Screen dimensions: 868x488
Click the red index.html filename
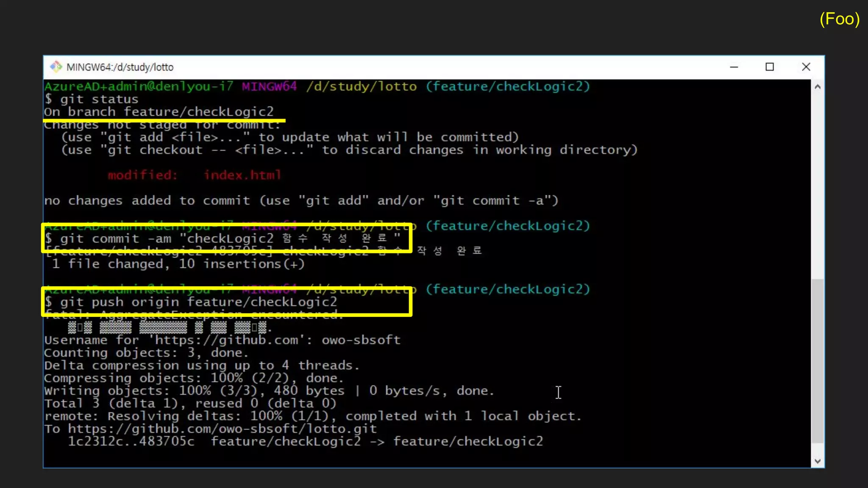click(242, 175)
